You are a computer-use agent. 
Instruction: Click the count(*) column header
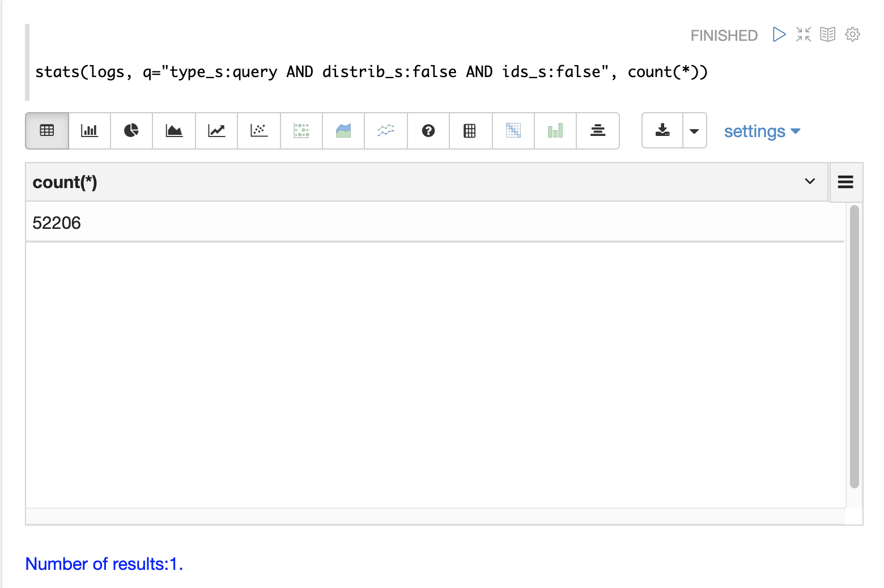(x=65, y=182)
